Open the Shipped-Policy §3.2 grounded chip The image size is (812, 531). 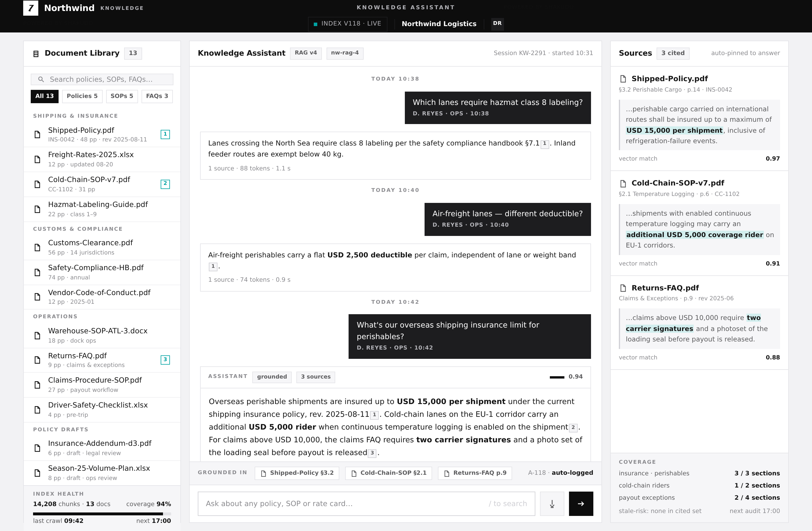[297, 473]
